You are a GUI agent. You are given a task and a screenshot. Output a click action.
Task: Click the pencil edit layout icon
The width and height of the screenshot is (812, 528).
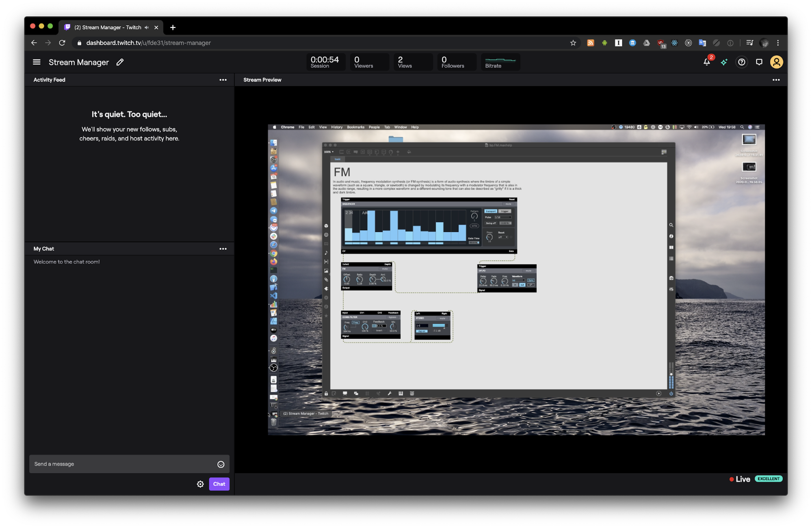pyautogui.click(x=120, y=62)
